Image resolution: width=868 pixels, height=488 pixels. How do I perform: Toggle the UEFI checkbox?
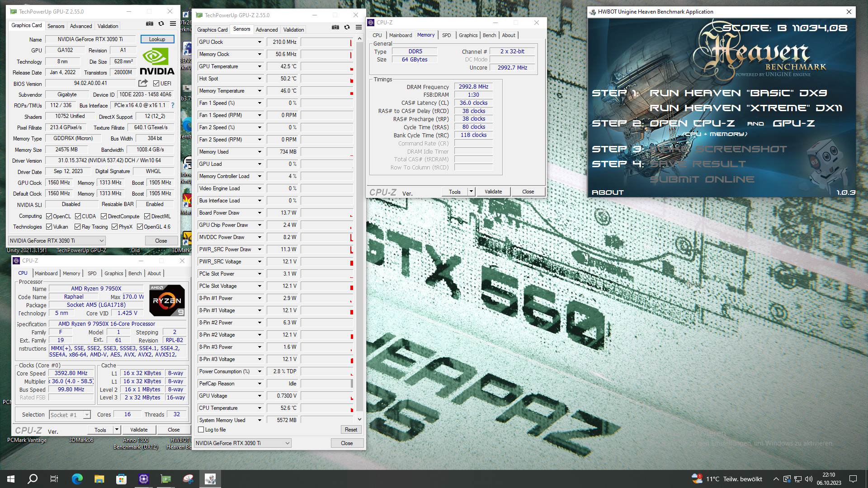156,83
